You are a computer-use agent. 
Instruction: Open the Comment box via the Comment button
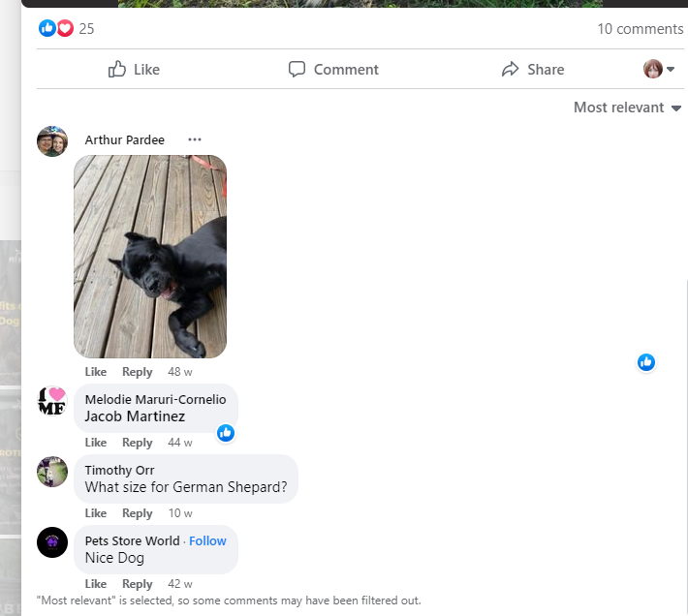[x=333, y=69]
